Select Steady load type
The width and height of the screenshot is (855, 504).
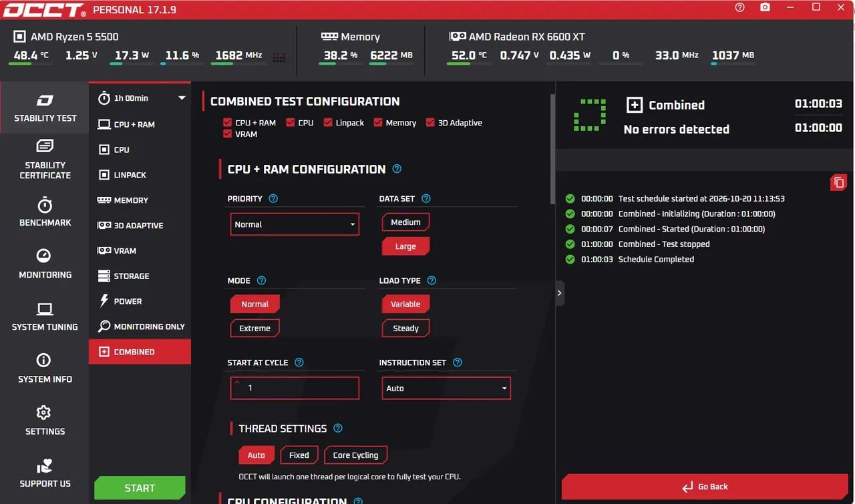pos(405,328)
